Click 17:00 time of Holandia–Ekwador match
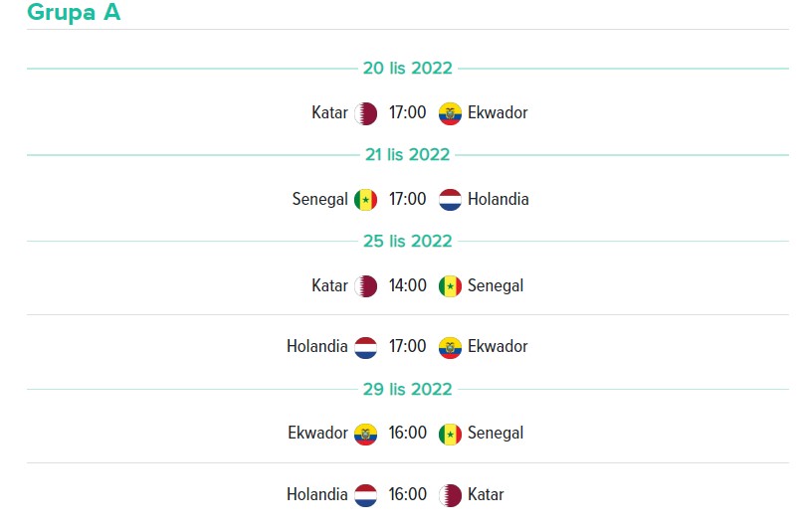804x532 pixels. pos(408,346)
